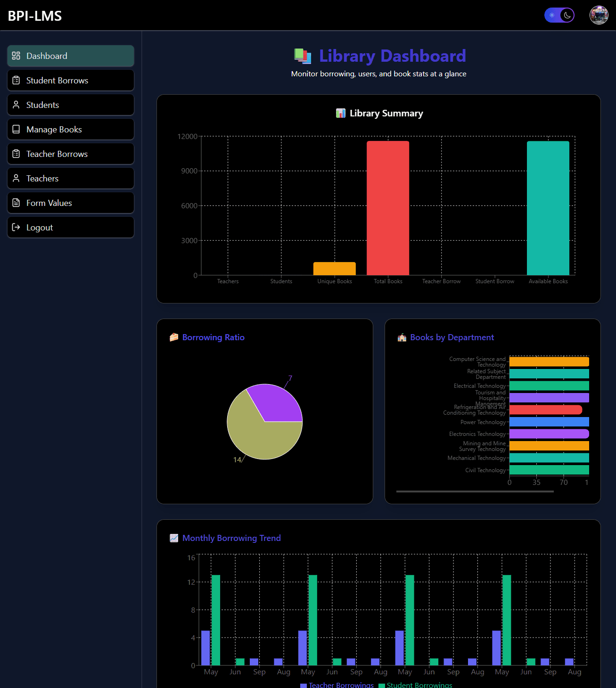This screenshot has width=616, height=688.
Task: Click the profile avatar in top right
Action: [x=599, y=15]
